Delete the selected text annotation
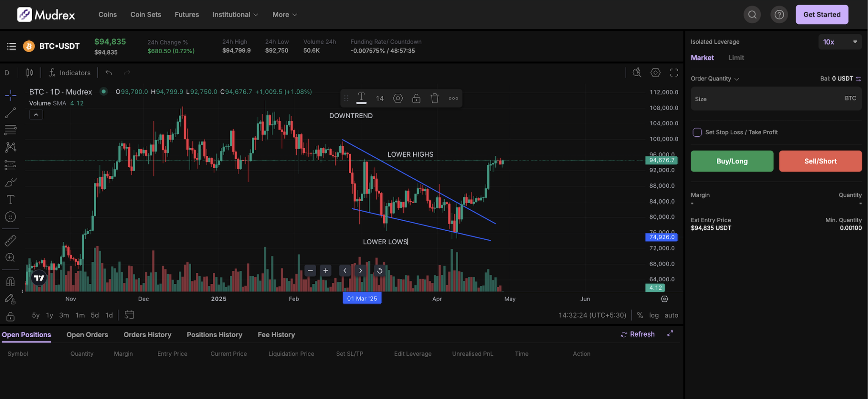The width and height of the screenshot is (868, 399). click(434, 98)
